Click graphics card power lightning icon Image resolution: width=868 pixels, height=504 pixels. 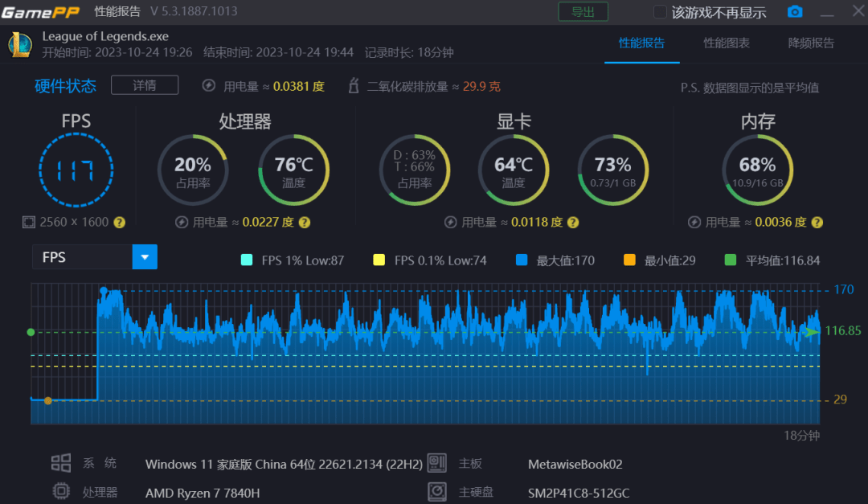(451, 223)
